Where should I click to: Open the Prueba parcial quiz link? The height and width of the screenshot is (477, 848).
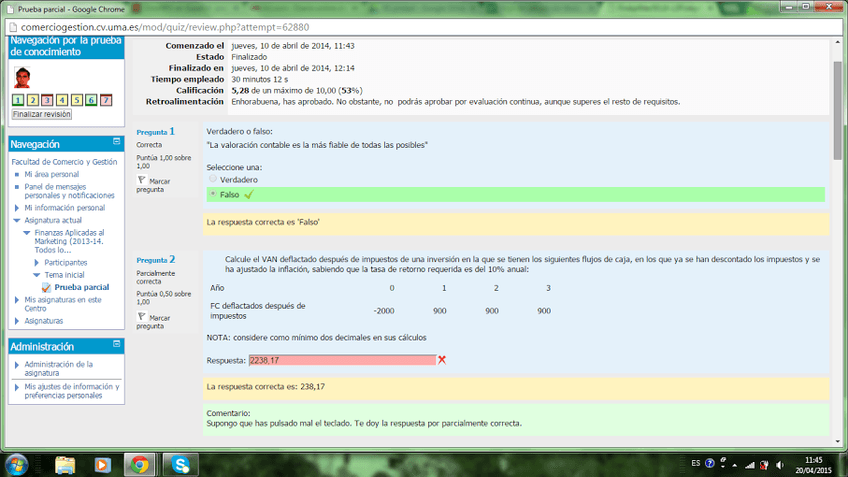pos(82,287)
